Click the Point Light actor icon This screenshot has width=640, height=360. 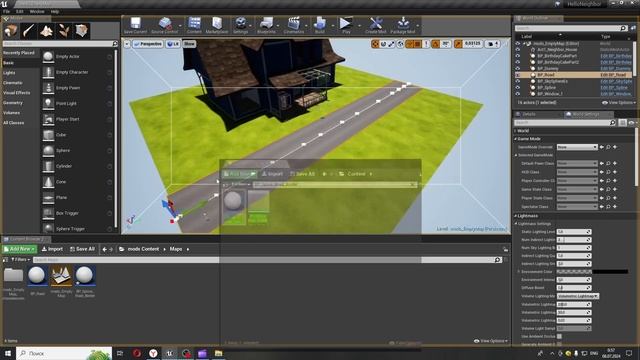(x=48, y=103)
